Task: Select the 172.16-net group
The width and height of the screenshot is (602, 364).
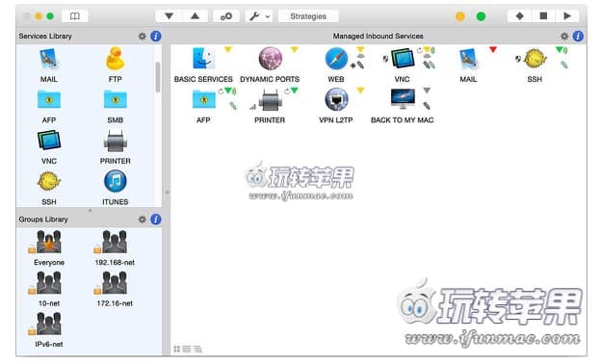Action: pyautogui.click(x=115, y=282)
